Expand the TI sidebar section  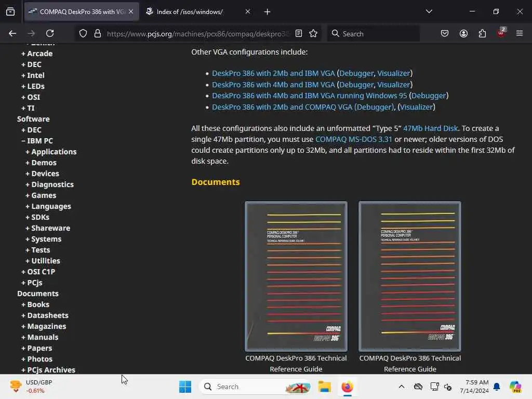click(x=28, y=108)
